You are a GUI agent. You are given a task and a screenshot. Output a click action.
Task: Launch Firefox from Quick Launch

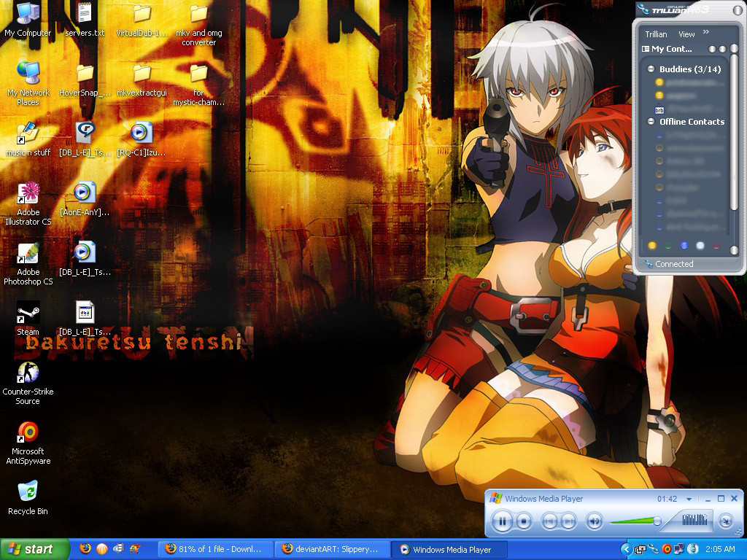coord(85,549)
